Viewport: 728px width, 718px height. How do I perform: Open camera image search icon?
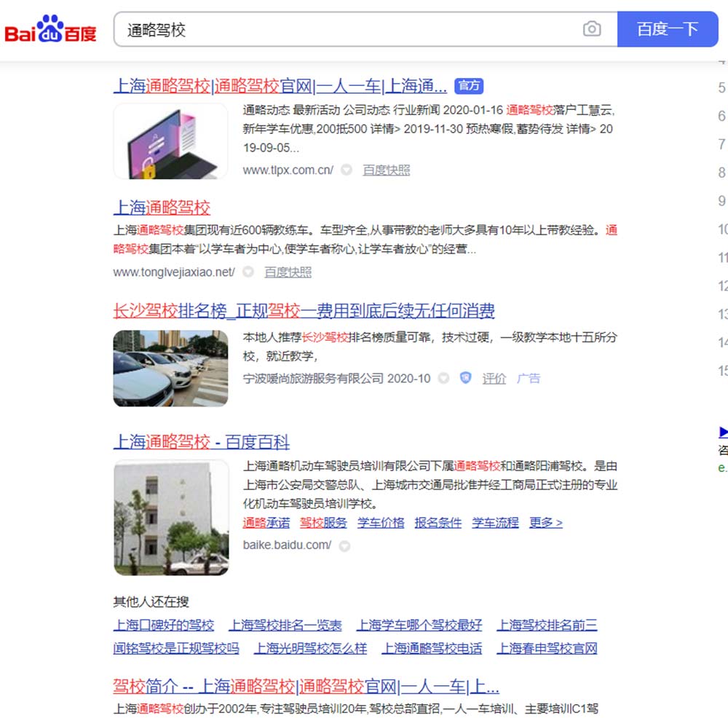tap(592, 29)
